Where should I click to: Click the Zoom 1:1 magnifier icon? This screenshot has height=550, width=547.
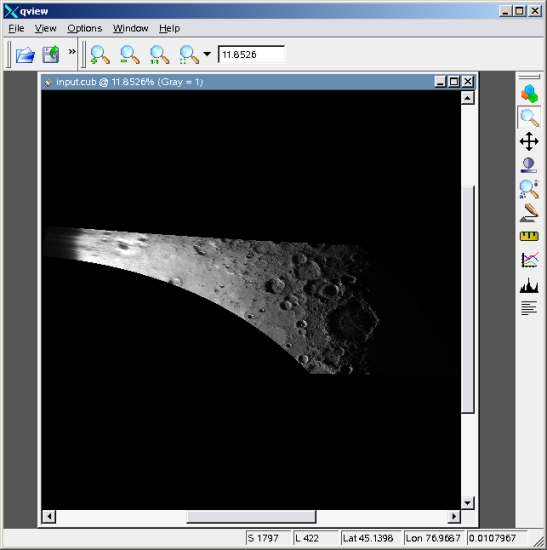pyautogui.click(x=159, y=55)
